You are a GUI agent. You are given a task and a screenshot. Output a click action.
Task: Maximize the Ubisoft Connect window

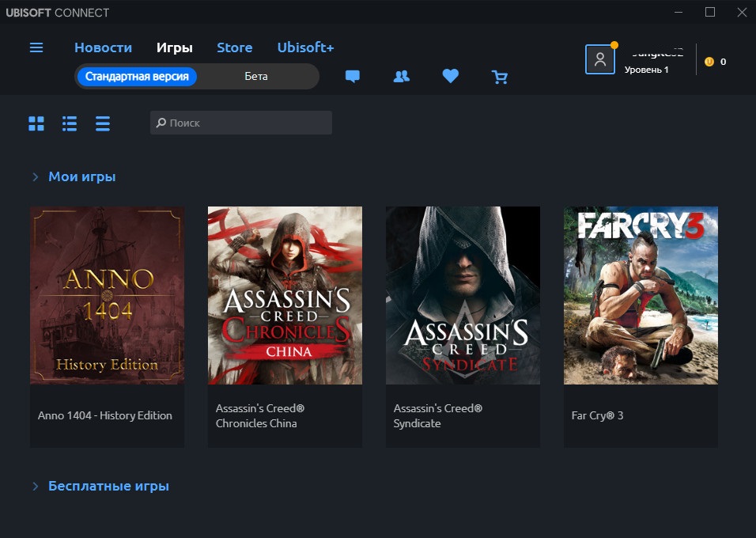[x=710, y=12]
